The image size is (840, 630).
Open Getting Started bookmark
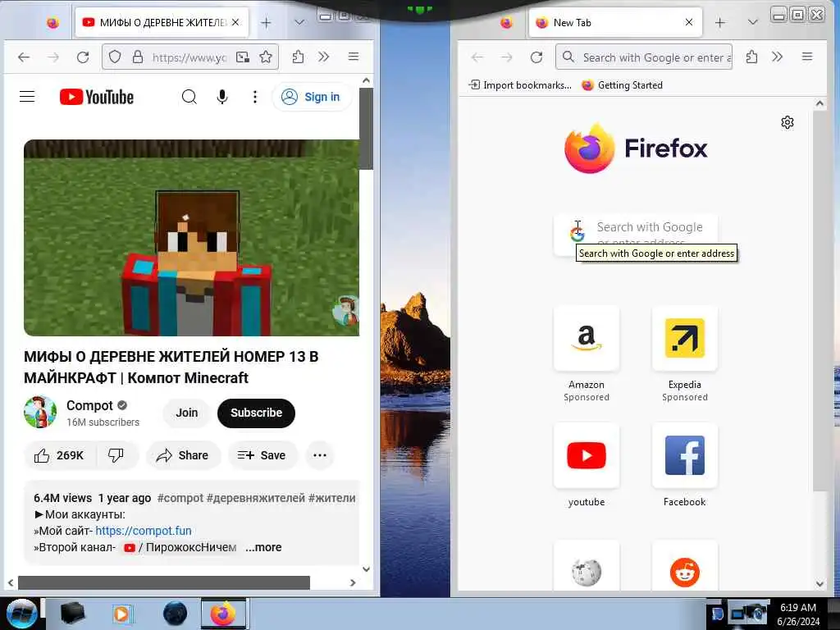(623, 85)
